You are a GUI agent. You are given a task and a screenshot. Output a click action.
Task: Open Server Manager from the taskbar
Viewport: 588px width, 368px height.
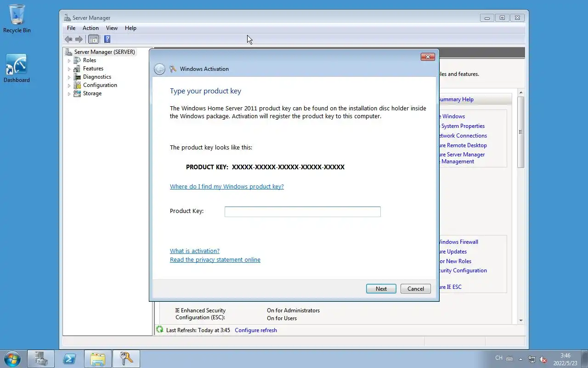pos(41,359)
